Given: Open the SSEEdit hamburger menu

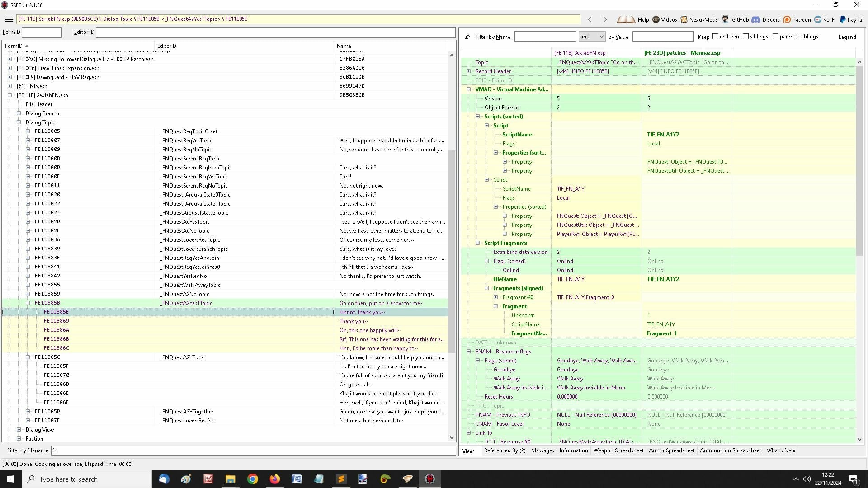Looking at the screenshot, I should click(9, 19).
